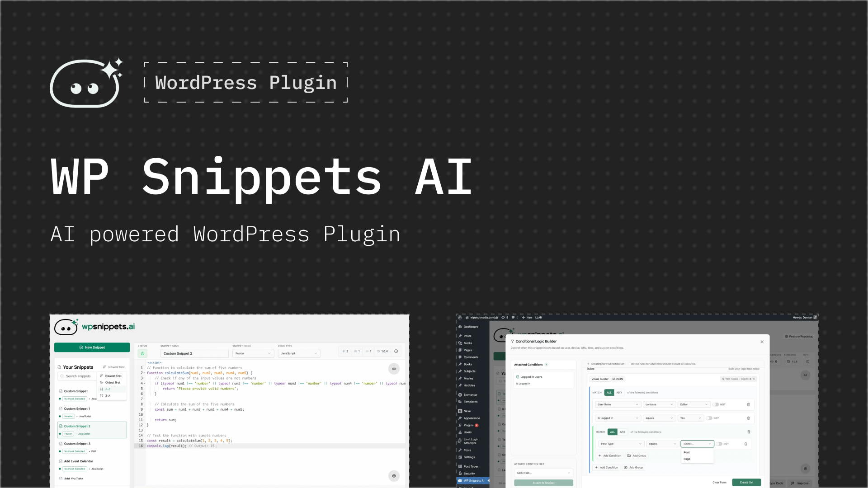Viewport: 868px width, 488px height.
Task: Click the Plugins icon showing 4 updates
Action: point(469,425)
